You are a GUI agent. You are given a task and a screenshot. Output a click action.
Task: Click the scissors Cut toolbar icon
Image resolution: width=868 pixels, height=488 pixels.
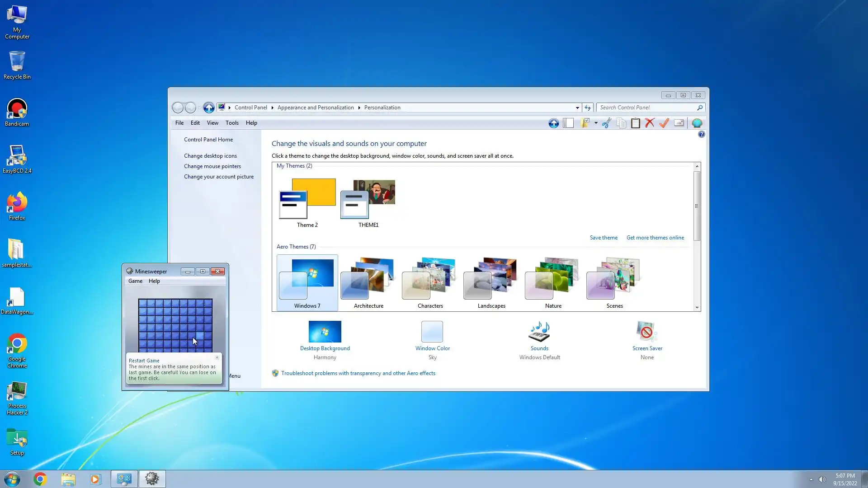click(607, 123)
